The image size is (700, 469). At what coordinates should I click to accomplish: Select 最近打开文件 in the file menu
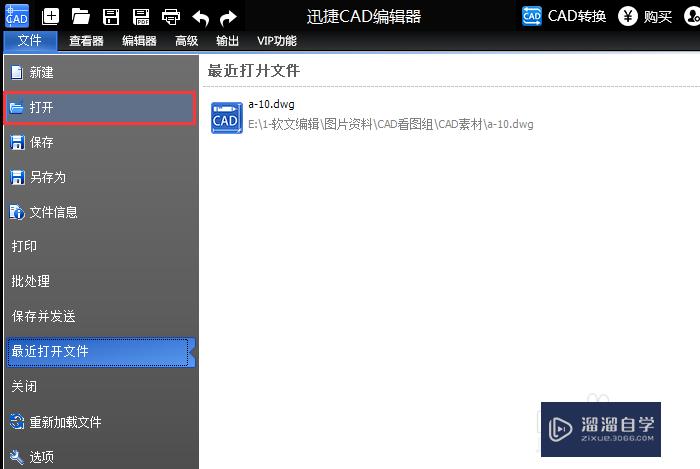pos(101,352)
